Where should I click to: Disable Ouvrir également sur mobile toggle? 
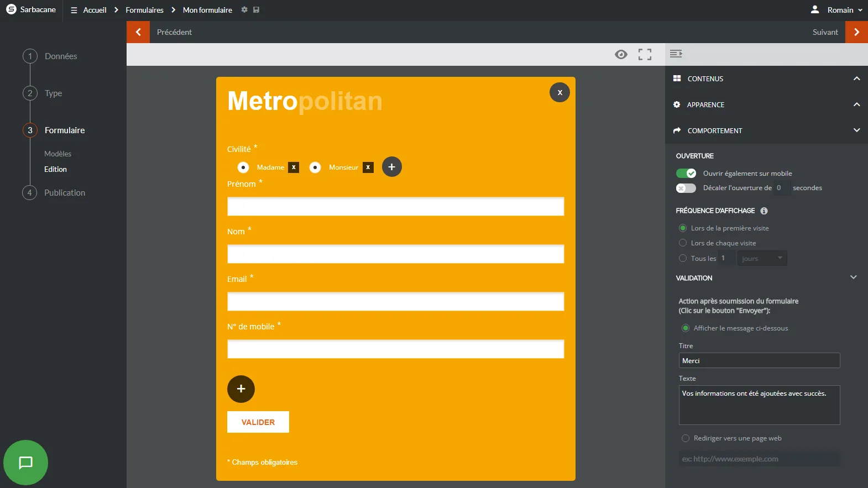(x=686, y=173)
